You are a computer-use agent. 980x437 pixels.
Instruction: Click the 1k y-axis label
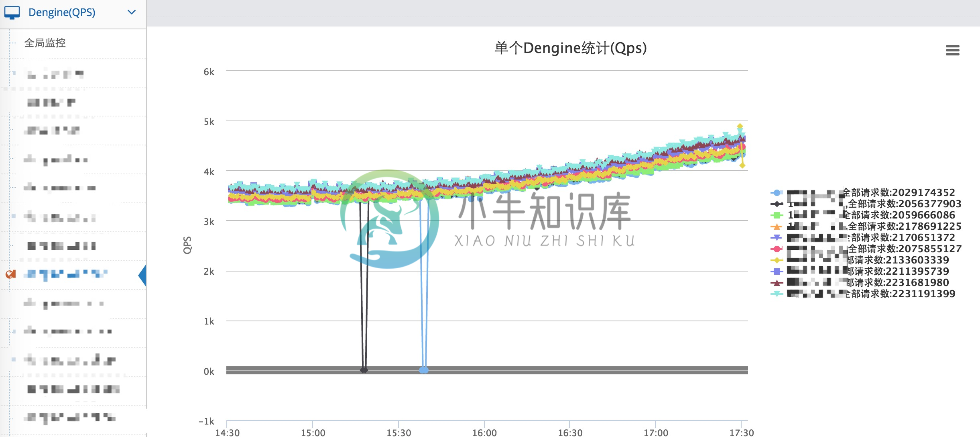[x=209, y=321]
